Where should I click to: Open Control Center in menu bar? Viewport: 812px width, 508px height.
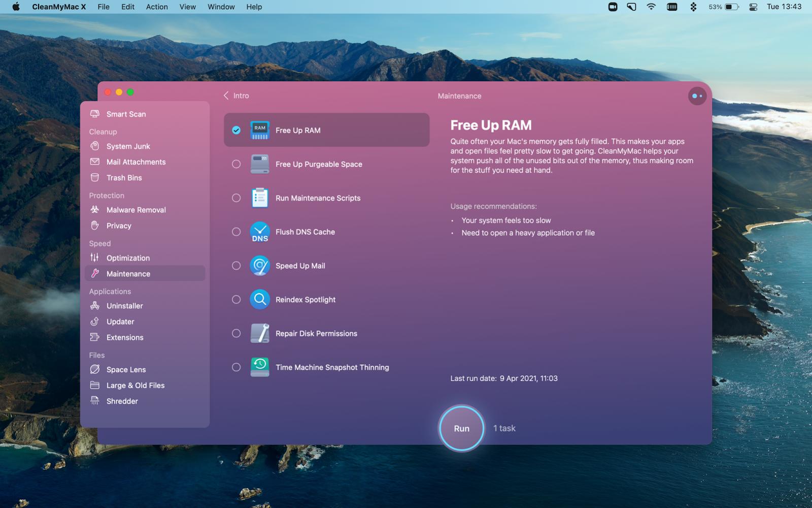click(x=753, y=7)
